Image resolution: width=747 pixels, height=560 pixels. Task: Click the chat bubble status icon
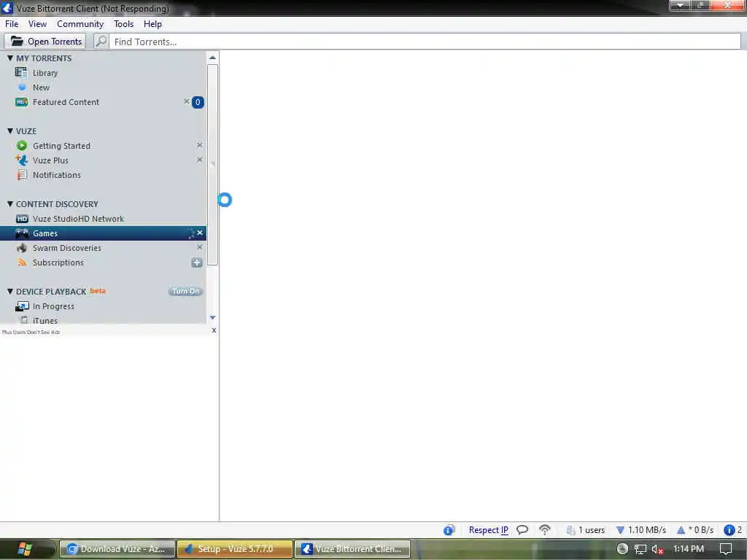[x=522, y=529]
